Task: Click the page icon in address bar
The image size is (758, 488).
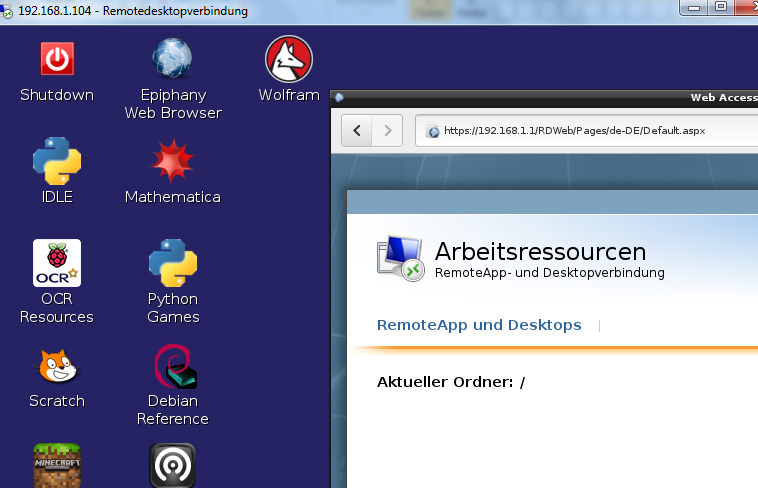Action: tap(433, 131)
